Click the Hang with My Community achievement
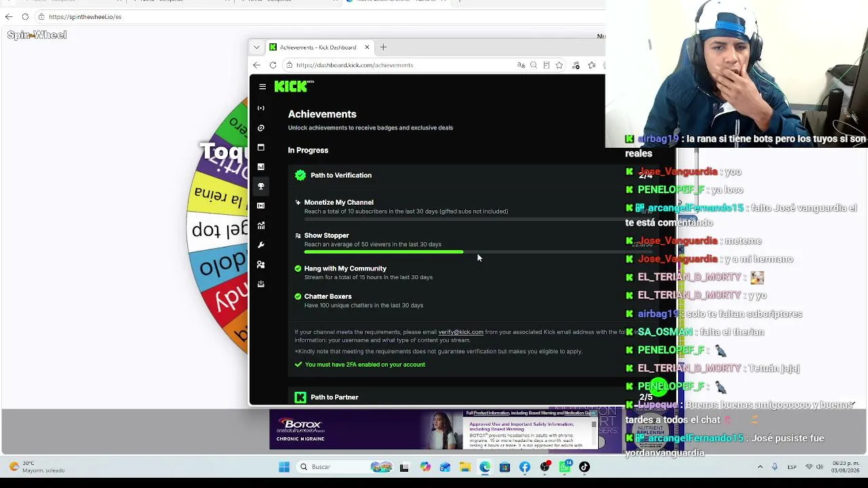This screenshot has width=868, height=488. 345,268
